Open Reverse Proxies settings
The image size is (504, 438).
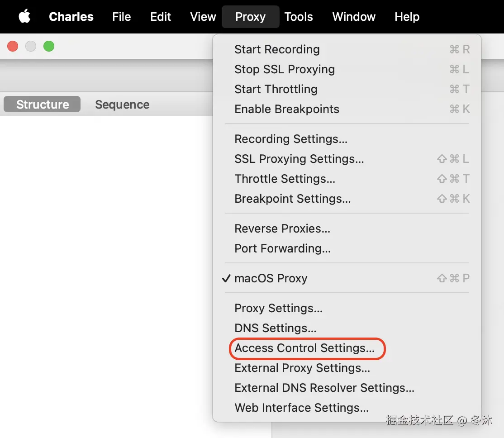(x=282, y=229)
